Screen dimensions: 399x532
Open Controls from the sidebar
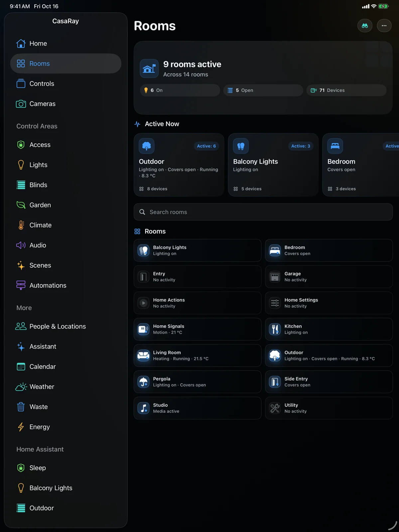[66, 84]
